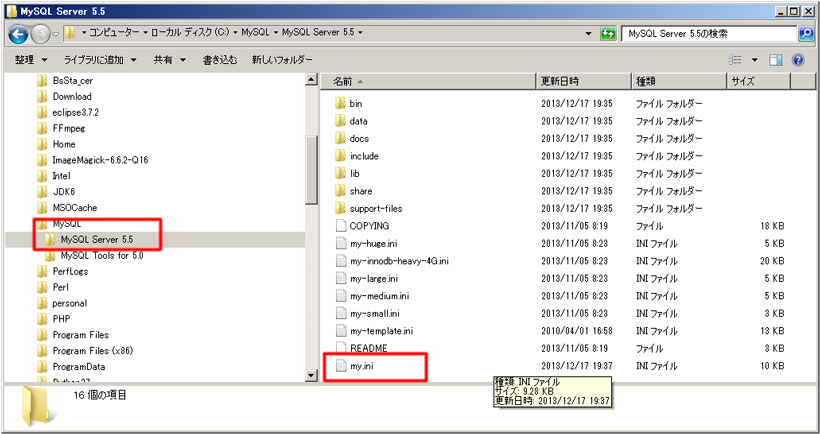Sort by the サイズ column header
Screen dimensions: 820x434
759,82
